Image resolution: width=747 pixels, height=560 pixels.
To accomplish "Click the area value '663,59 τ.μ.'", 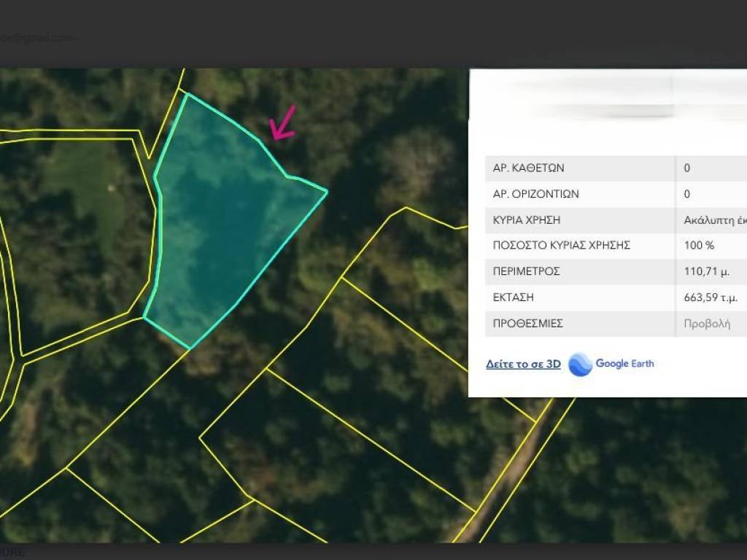I will tap(710, 297).
